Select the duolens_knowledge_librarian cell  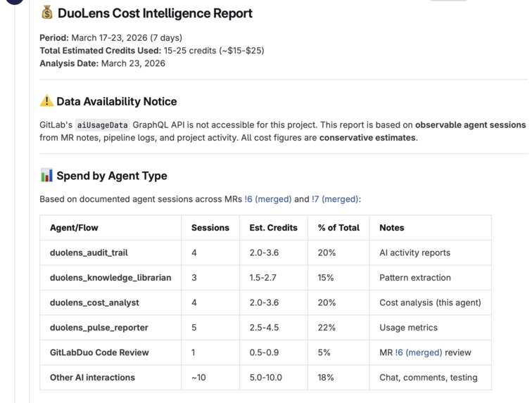click(x=110, y=278)
